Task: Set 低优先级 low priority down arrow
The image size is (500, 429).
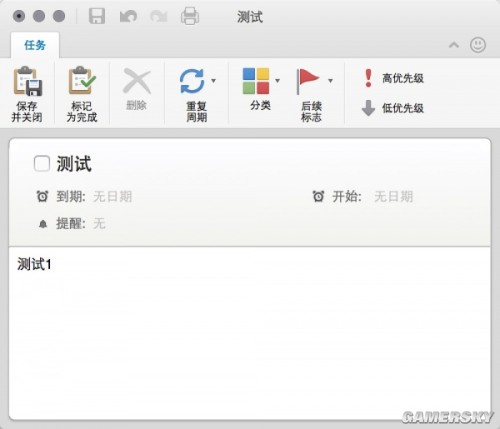Action: 368,108
